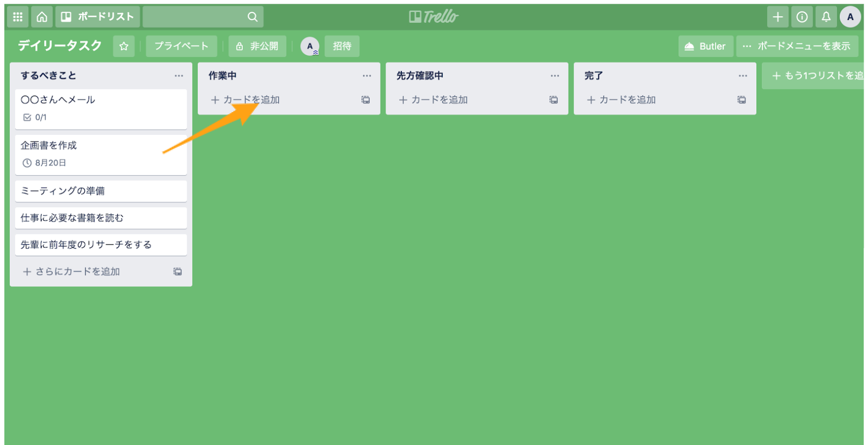Open board member avatar A
Viewport: 868px width, 445px height.
click(x=310, y=46)
